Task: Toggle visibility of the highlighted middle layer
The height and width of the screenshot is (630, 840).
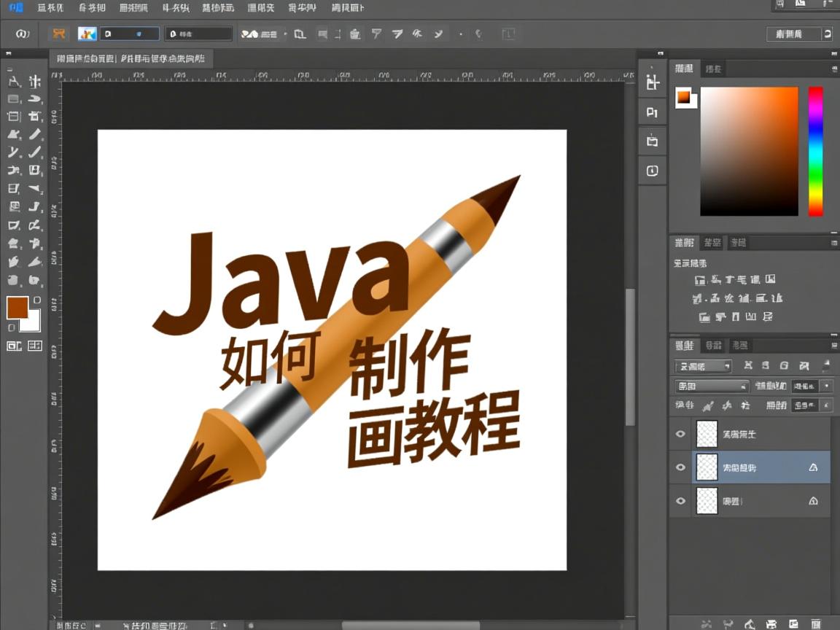Action: click(680, 467)
